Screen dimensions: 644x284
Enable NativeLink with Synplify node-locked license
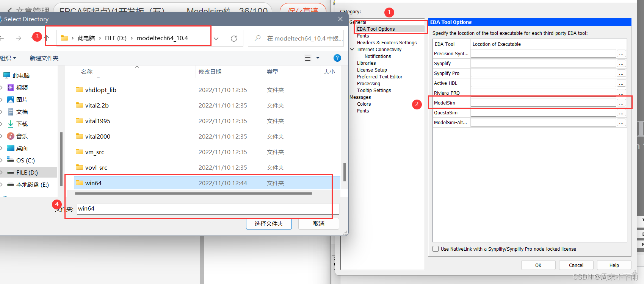(436, 249)
